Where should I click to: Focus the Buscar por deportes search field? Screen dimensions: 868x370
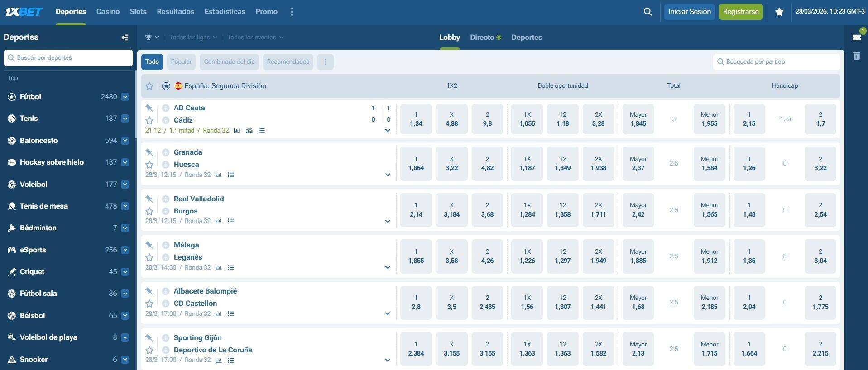(x=68, y=58)
